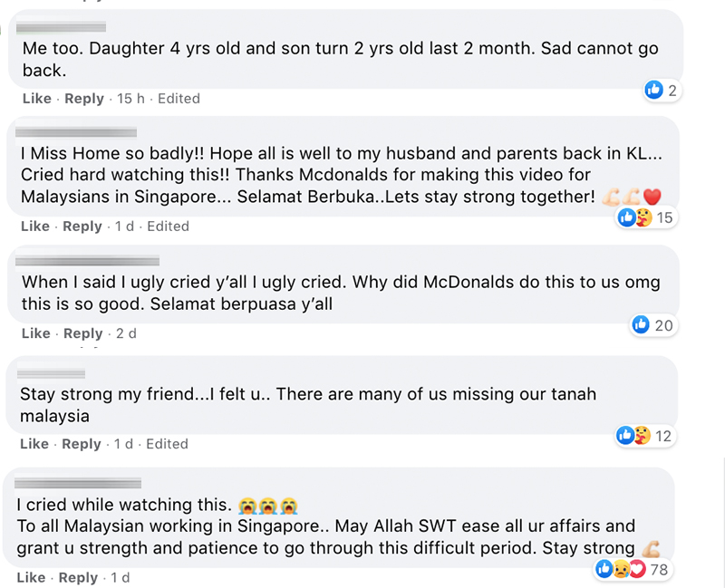This screenshot has width=725, height=588.
Task: Like the 'I ugly cried' comment
Action: (36, 333)
